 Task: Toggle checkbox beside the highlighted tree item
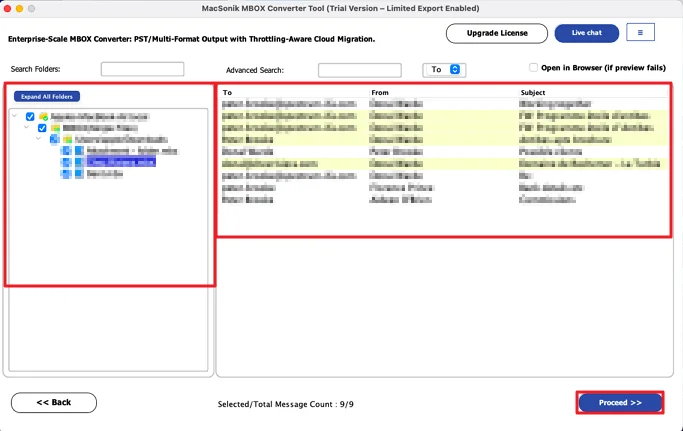pyautogui.click(x=66, y=162)
